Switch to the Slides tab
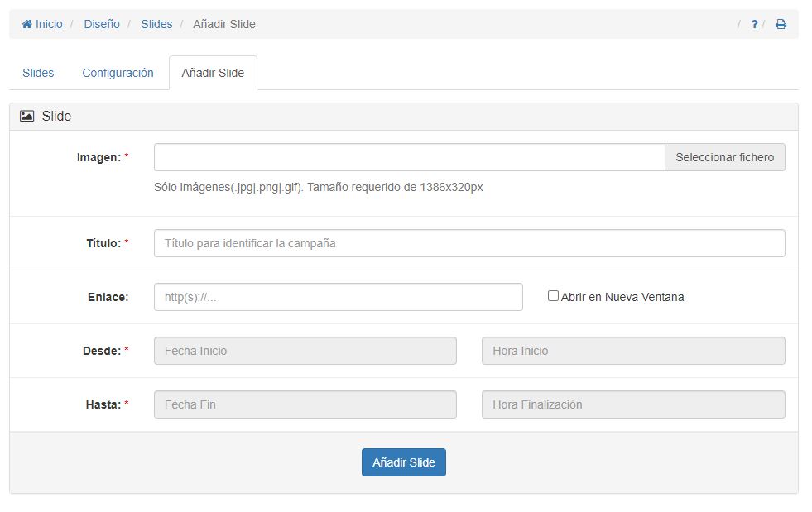Image resolution: width=812 pixels, height=512 pixels. click(37, 73)
